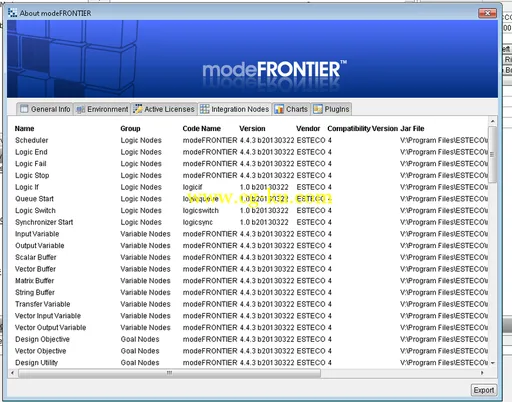Select the Design Utility row

tap(251, 362)
